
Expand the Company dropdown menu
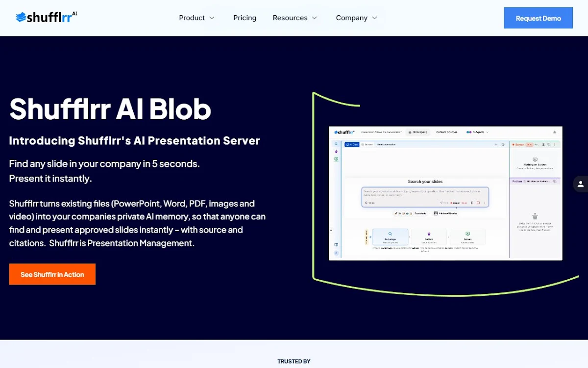357,18
